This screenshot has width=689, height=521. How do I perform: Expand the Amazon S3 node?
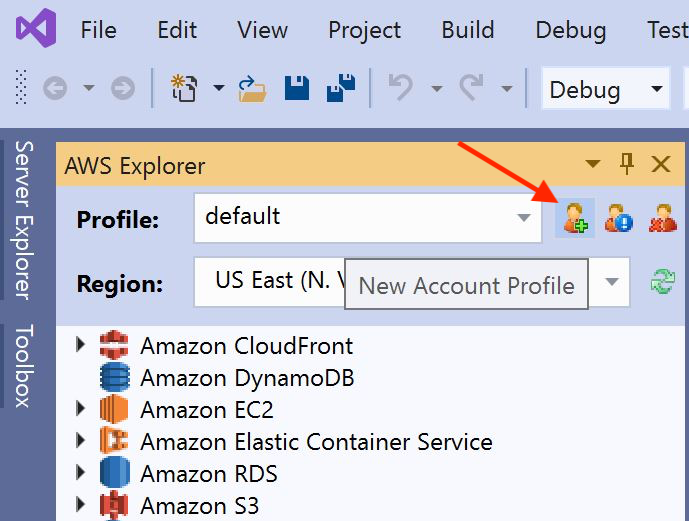80,505
